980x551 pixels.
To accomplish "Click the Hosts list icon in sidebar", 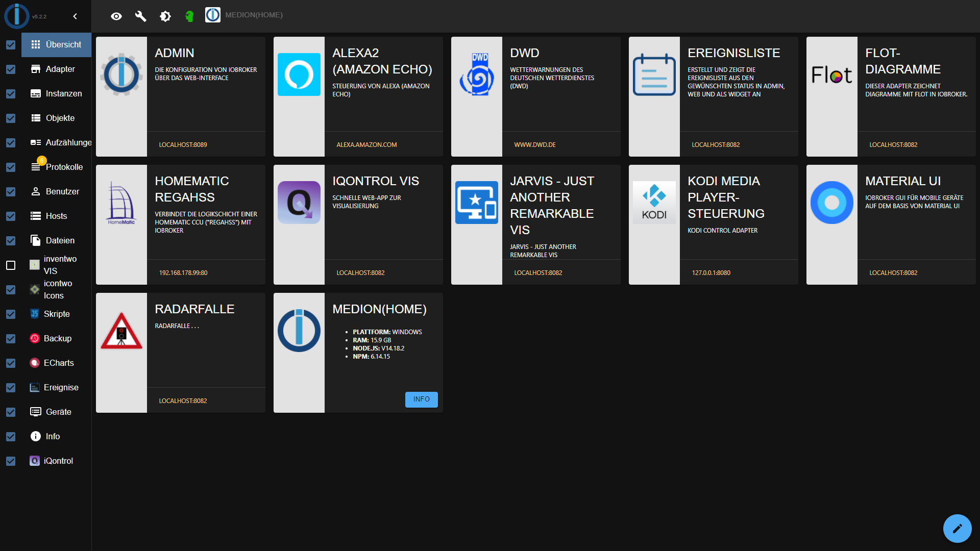I will tap(36, 216).
